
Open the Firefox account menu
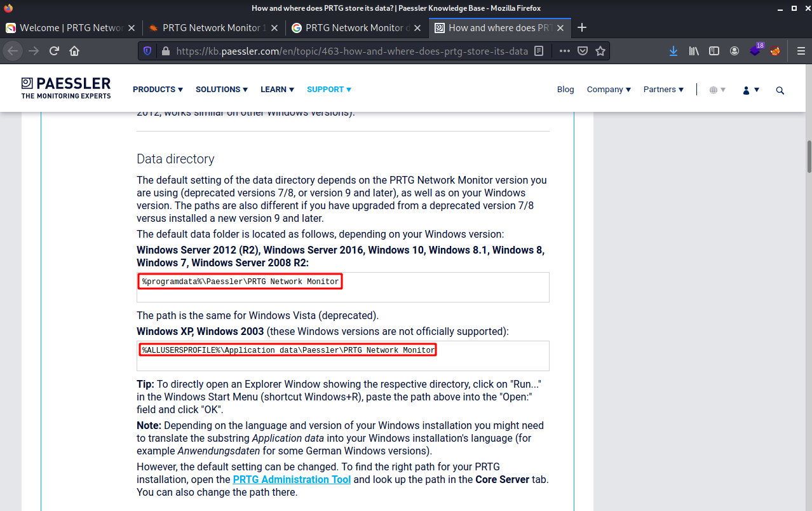[x=734, y=51]
